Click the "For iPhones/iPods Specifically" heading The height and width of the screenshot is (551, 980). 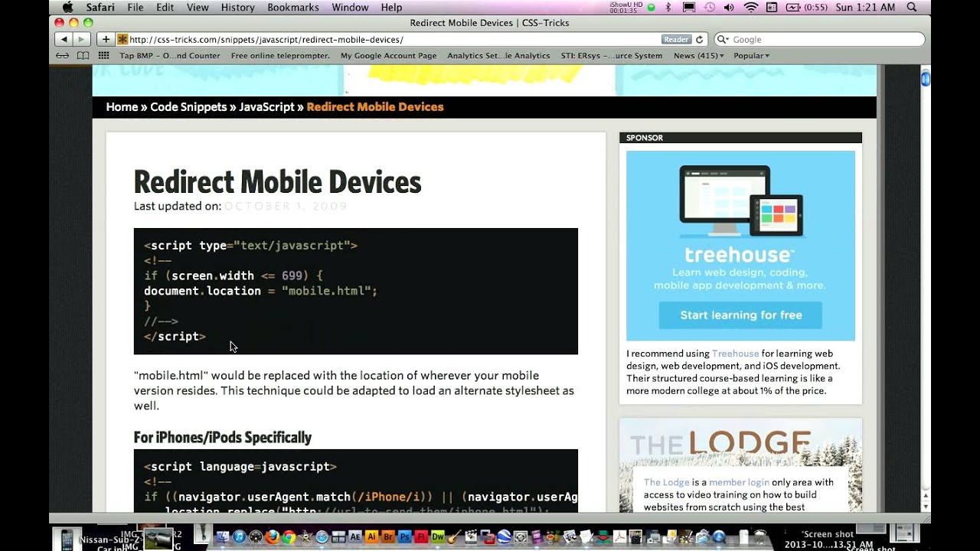(223, 438)
